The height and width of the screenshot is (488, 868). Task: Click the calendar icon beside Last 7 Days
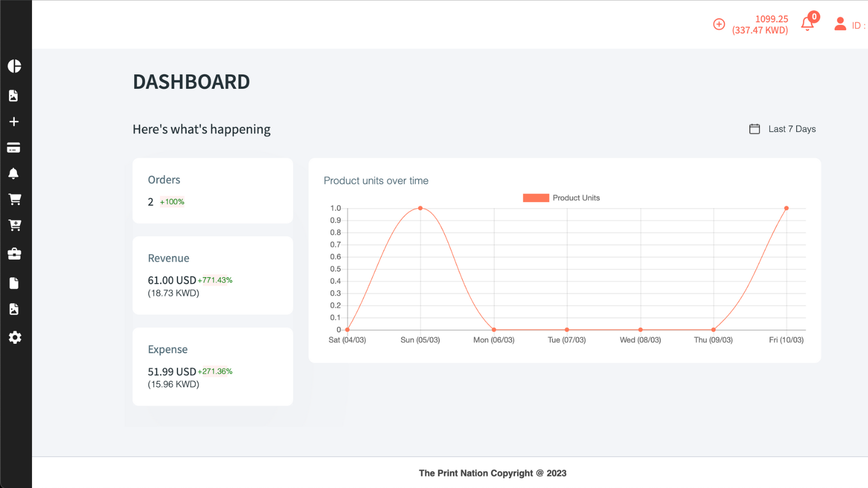pyautogui.click(x=755, y=129)
